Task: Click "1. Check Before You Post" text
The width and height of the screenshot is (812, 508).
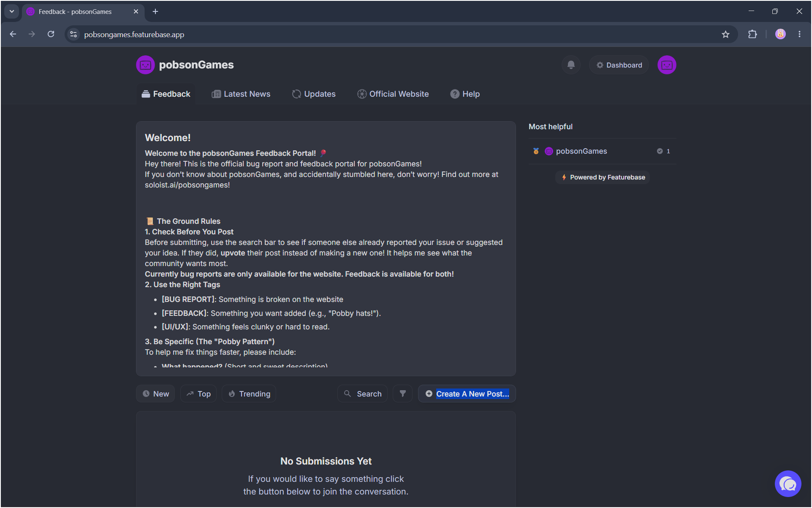Action: 189,232
